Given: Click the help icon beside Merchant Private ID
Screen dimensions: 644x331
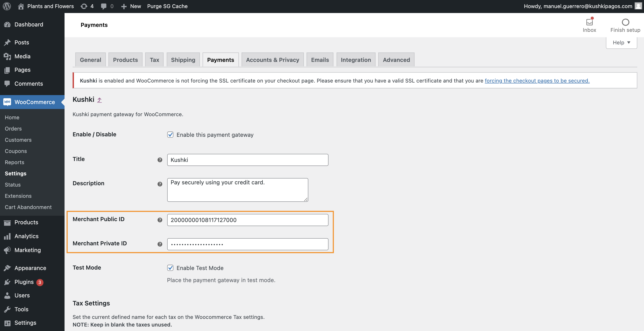Looking at the screenshot, I should (x=160, y=244).
